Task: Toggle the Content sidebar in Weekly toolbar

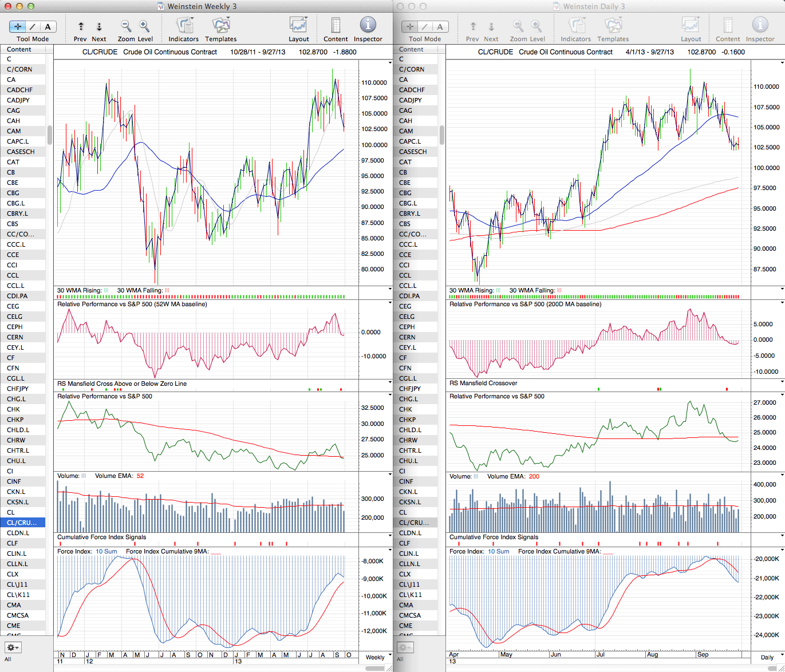Action: (x=336, y=26)
